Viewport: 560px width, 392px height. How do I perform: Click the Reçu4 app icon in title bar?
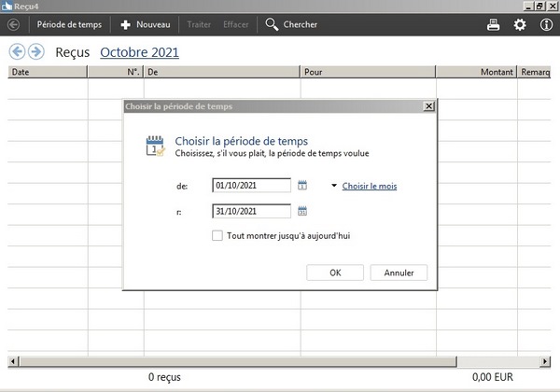(7, 7)
